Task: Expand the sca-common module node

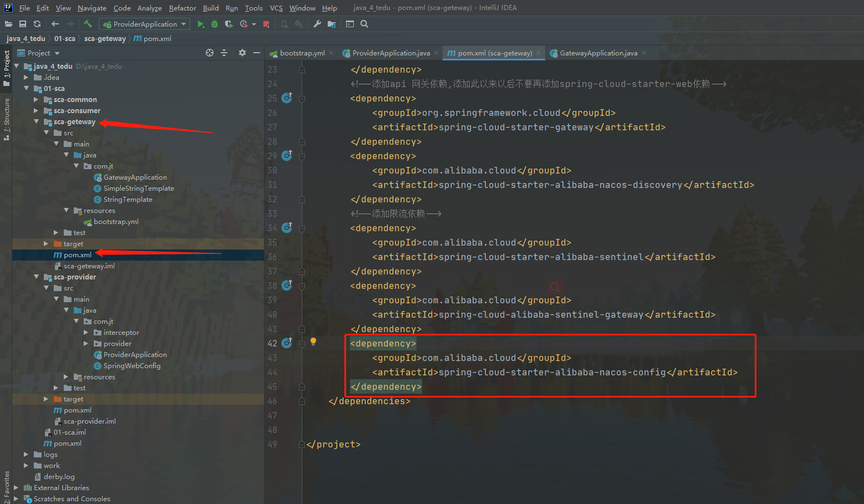Action: pos(36,99)
